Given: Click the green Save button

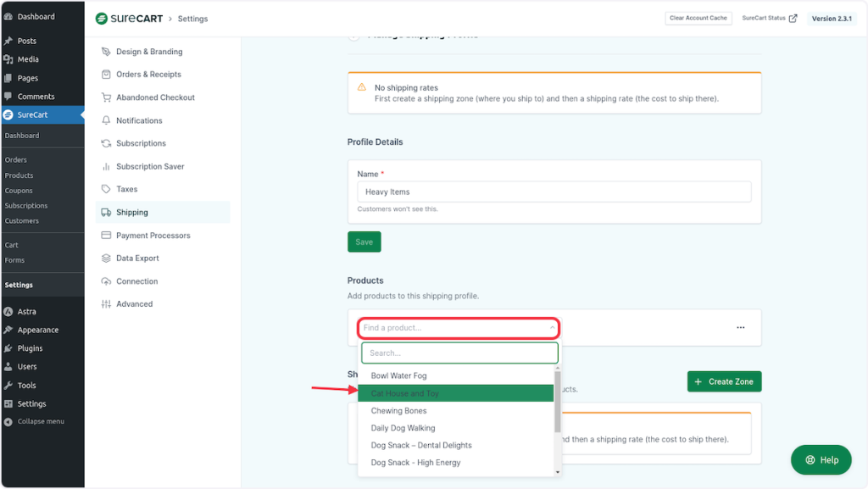Looking at the screenshot, I should (x=364, y=242).
